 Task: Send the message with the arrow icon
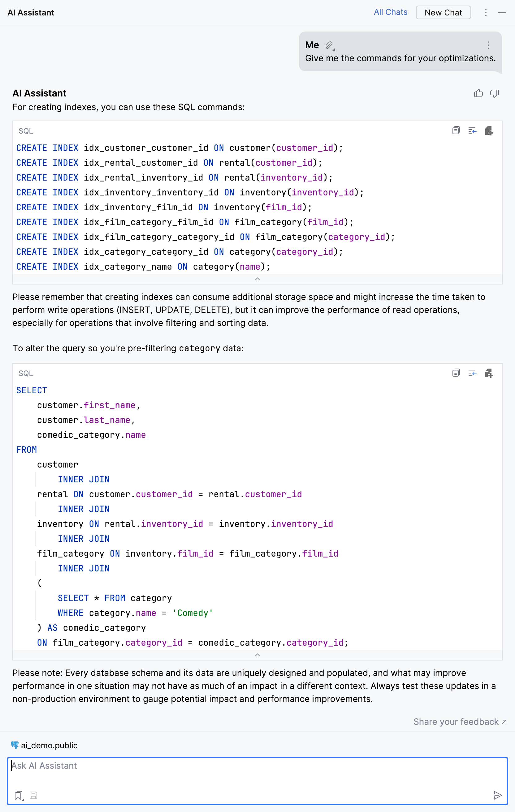click(497, 796)
